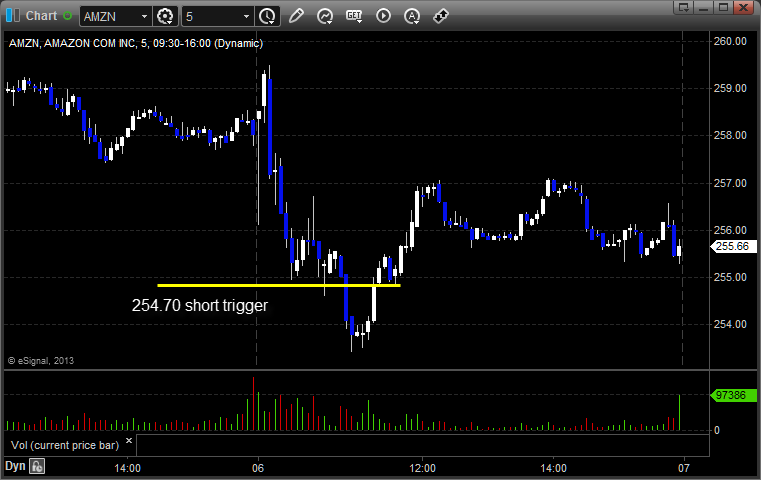Image resolution: width=761 pixels, height=480 pixels.
Task: Click the 97386 volume value marker
Action: coord(733,396)
